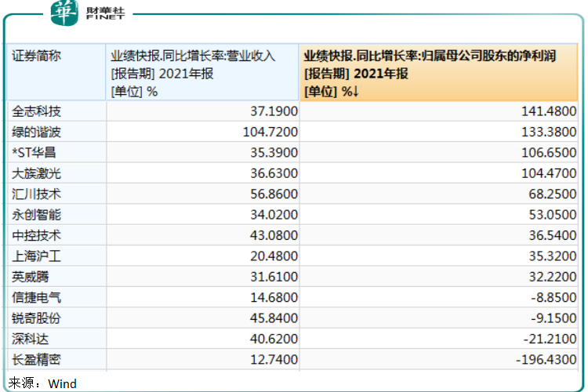
Task: Select the 上海沪工 row name
Action: coord(36,256)
